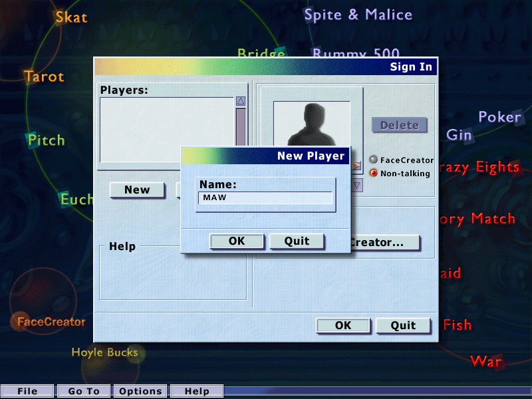Click Quit in the New Player dialog
This screenshot has height=399, width=532.
click(297, 241)
